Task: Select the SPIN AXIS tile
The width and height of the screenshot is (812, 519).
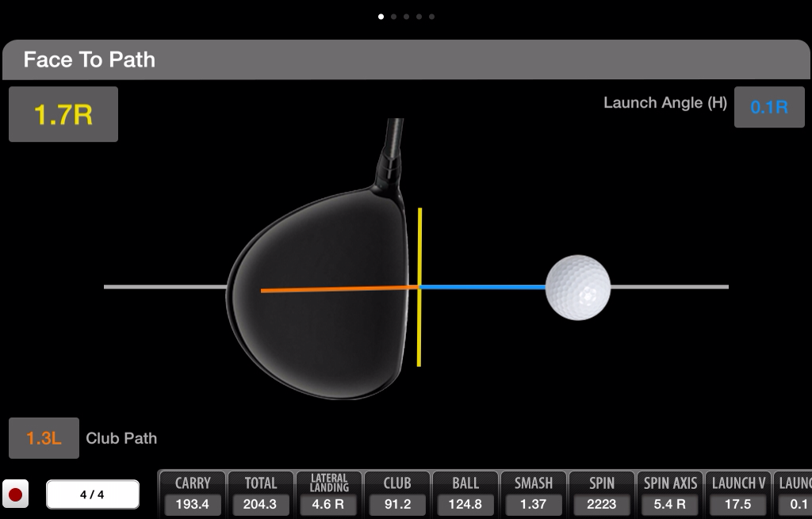Action: click(670, 494)
